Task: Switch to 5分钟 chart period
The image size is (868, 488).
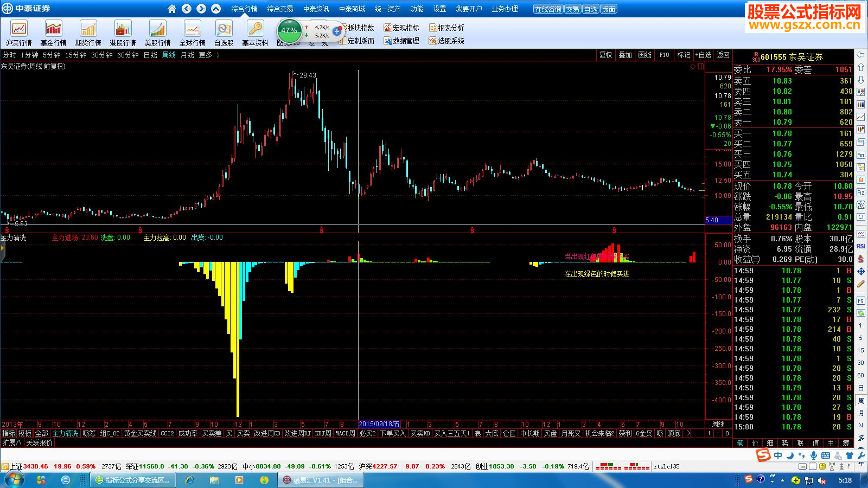Action: coord(52,55)
